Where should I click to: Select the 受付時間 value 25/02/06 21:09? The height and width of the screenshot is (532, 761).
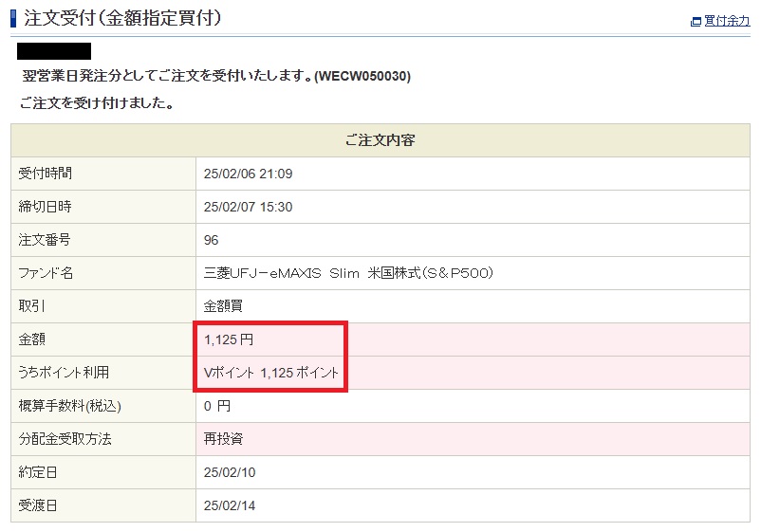pos(249,174)
